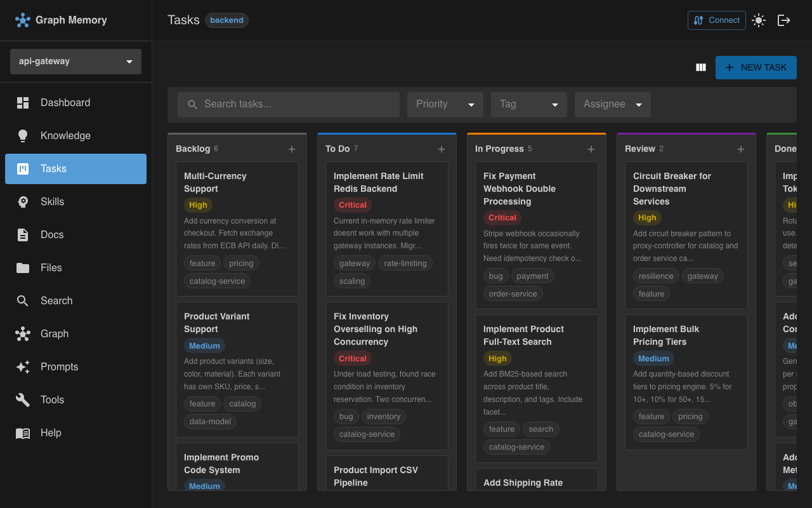812x508 pixels.
Task: Open the api-gateway project selector
Action: (75, 61)
